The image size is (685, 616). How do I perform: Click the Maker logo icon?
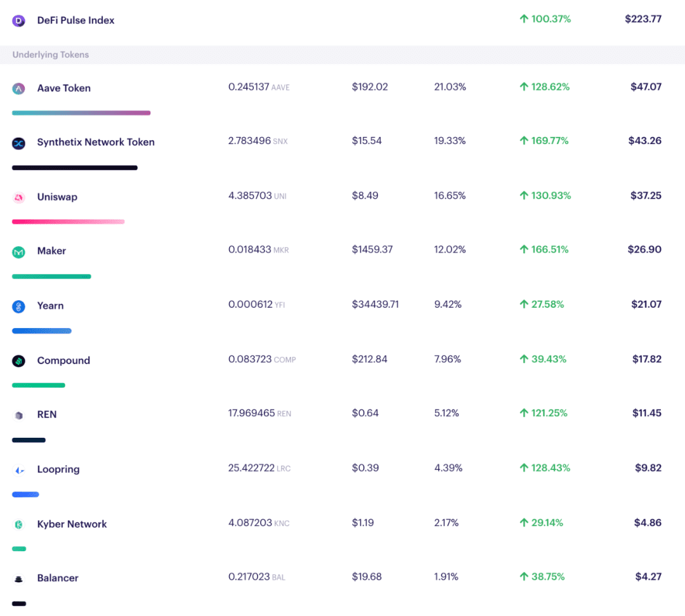[18, 252]
